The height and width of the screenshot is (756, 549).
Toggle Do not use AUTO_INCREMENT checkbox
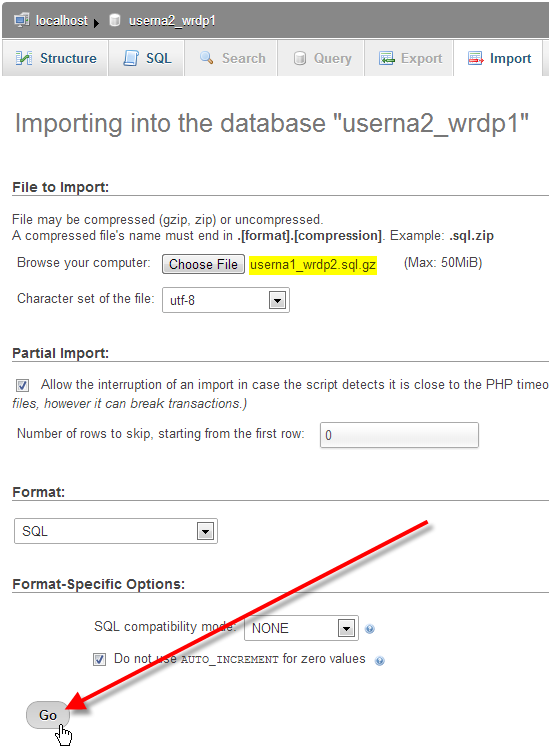point(99,659)
